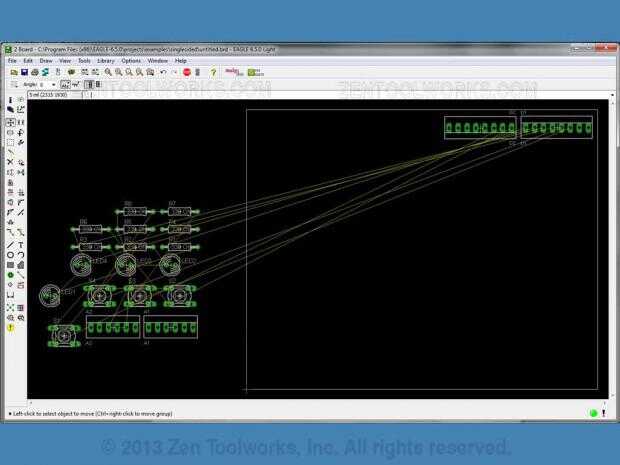The image size is (620, 465).
Task: Redo the undone action
Action: click(174, 72)
